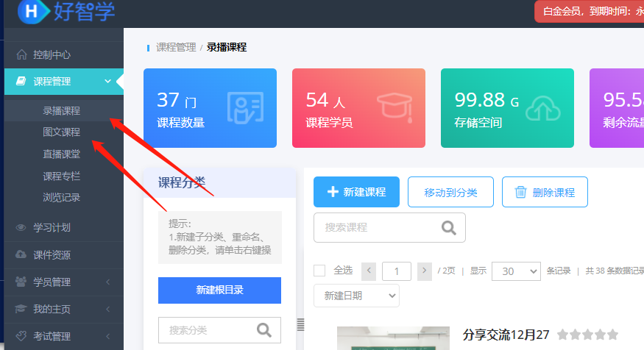Tick the 全选 checkbox

tap(319, 271)
